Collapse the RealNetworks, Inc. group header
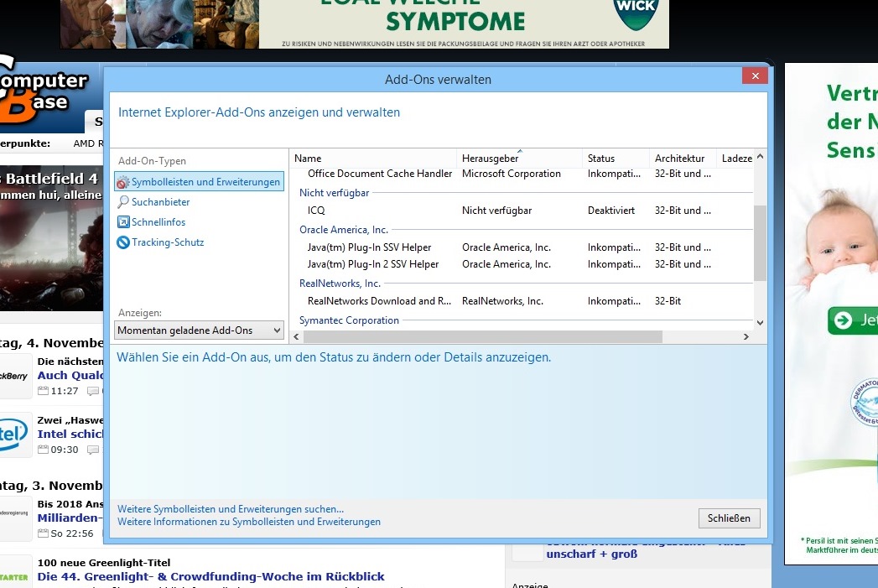 coord(340,284)
